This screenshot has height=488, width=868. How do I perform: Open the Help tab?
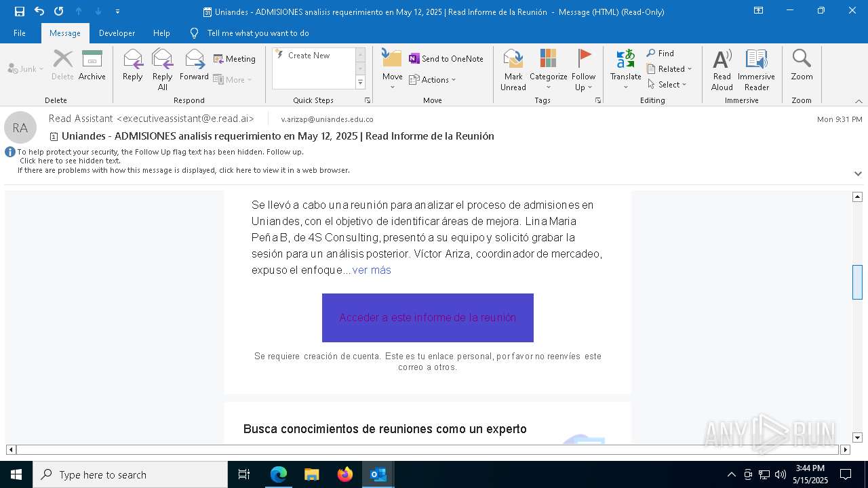click(161, 33)
